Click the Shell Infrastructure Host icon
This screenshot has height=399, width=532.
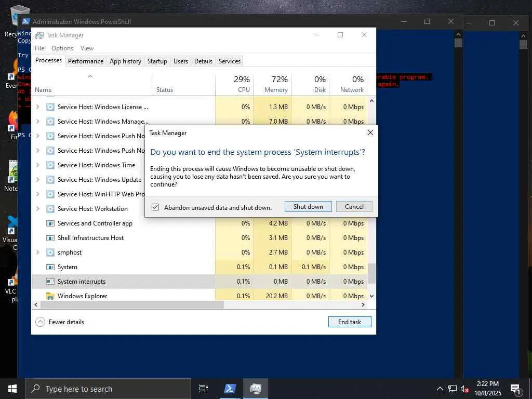[50, 238]
